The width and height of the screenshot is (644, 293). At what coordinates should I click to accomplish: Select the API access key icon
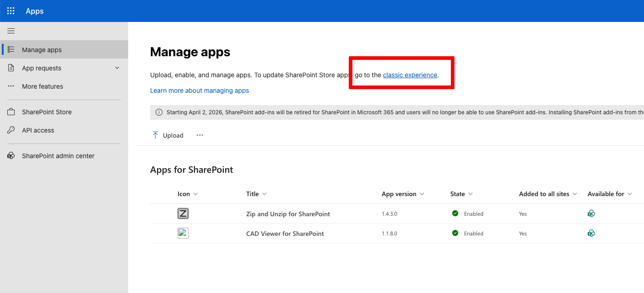click(11, 130)
